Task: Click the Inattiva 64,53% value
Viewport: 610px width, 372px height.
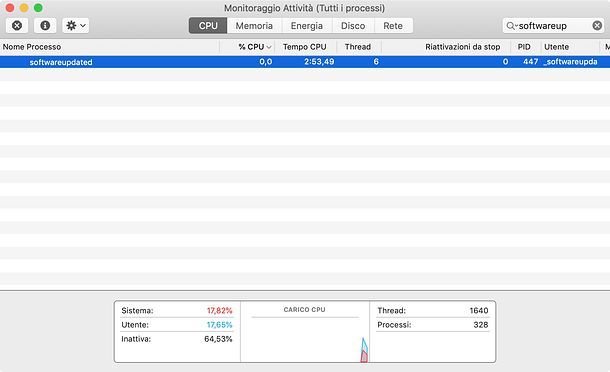Action: click(x=218, y=339)
